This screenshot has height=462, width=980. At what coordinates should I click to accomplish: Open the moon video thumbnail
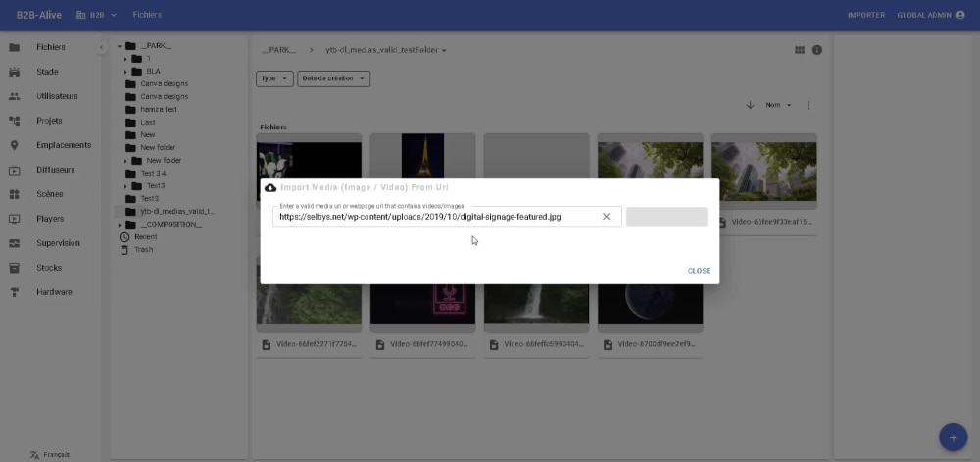(x=650, y=308)
